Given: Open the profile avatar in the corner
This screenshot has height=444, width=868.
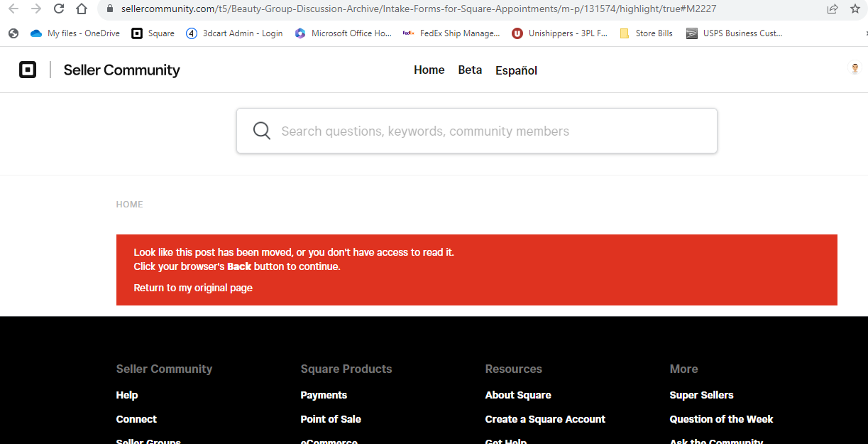Looking at the screenshot, I should (x=855, y=67).
